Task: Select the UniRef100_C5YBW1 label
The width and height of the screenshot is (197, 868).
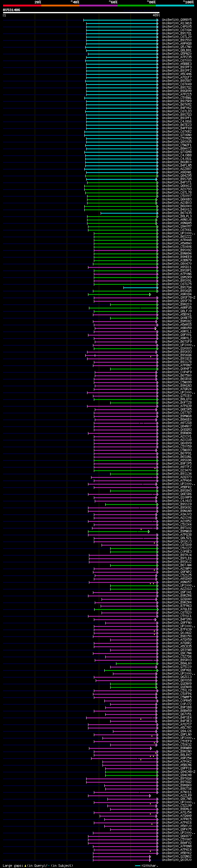Action: tap(176, 98)
